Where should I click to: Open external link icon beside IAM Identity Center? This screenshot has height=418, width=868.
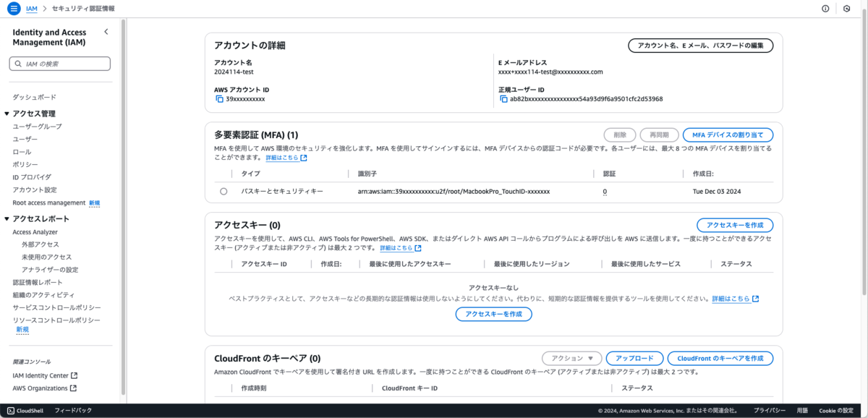[x=74, y=375]
